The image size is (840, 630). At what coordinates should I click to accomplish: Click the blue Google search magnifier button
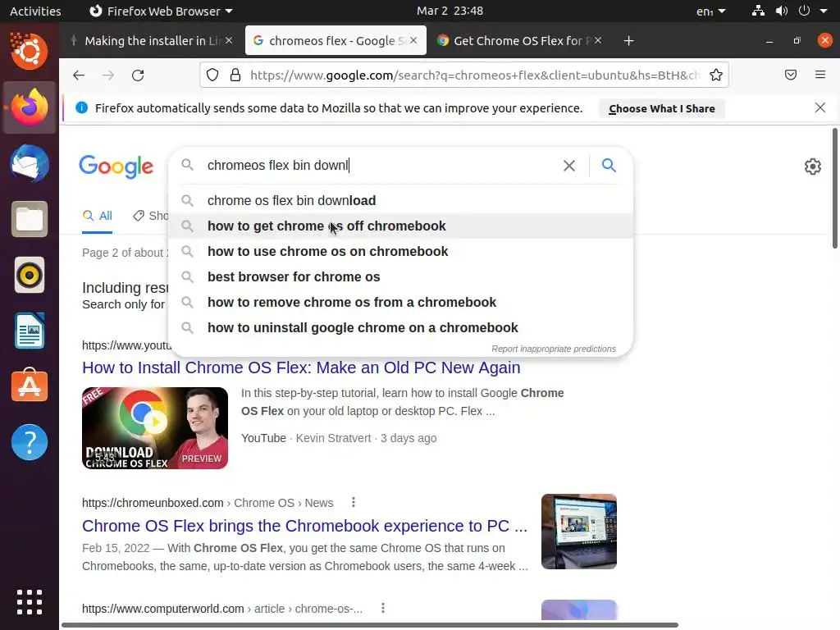coord(609,165)
